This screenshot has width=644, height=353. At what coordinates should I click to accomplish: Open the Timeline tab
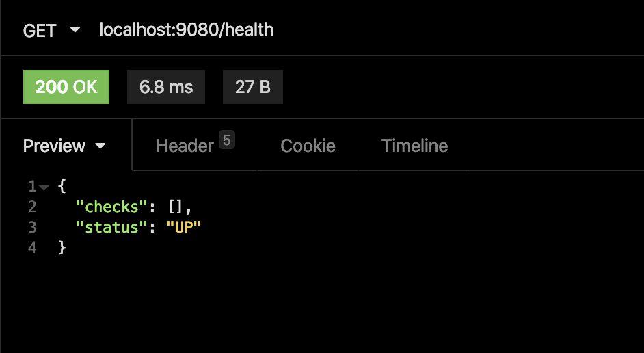click(414, 146)
